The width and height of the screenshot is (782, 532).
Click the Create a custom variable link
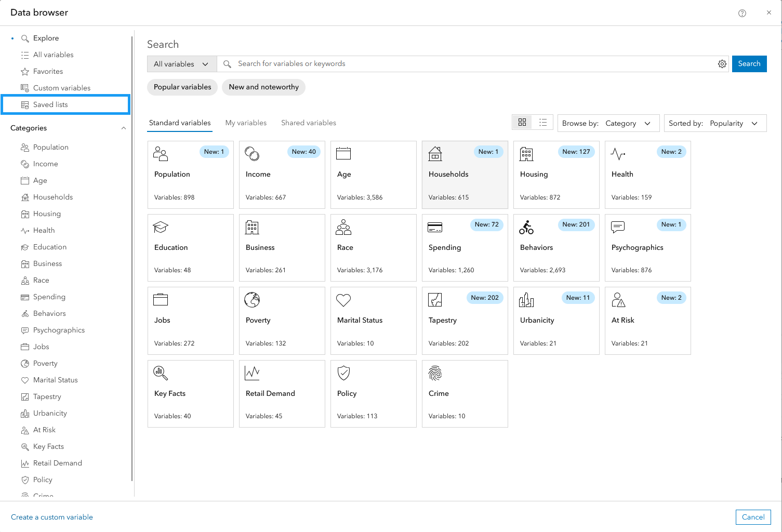(x=52, y=517)
